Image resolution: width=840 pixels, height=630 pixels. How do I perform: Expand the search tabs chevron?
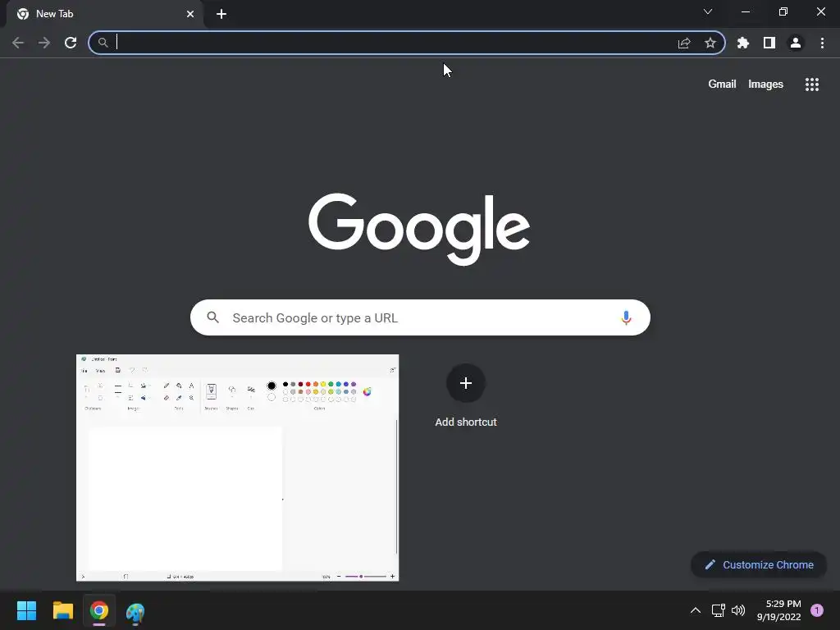pyautogui.click(x=708, y=11)
